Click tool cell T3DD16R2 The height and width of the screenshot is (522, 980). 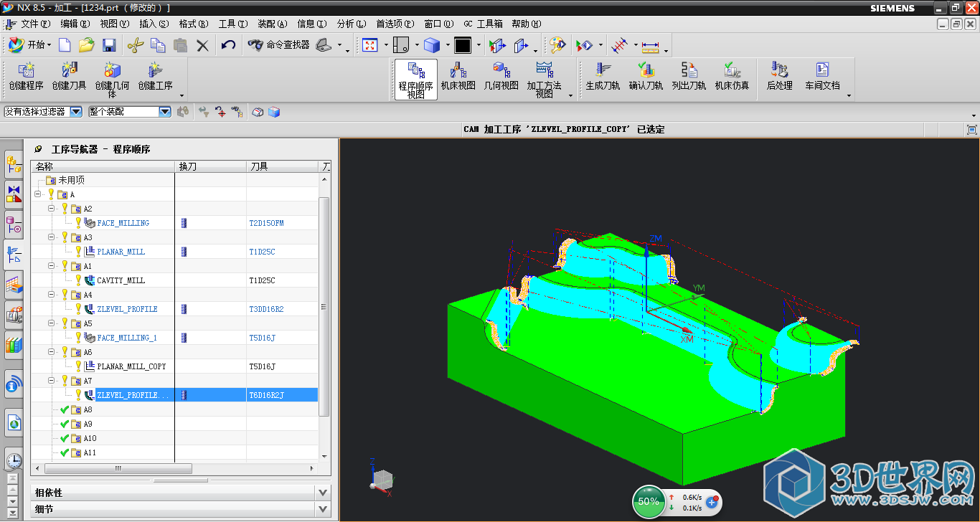(266, 309)
